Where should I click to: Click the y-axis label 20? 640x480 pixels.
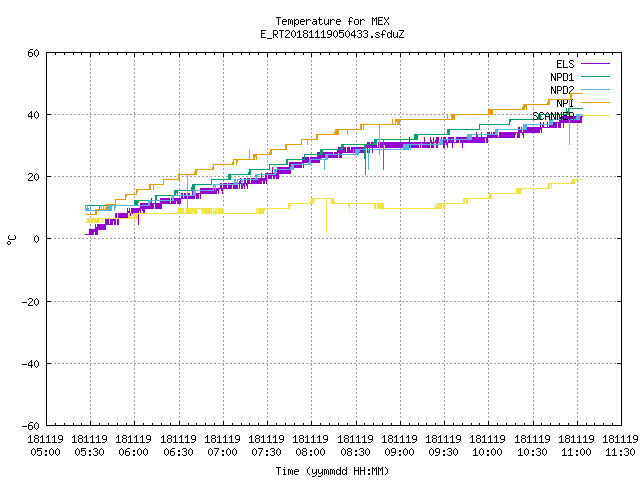coord(33,177)
